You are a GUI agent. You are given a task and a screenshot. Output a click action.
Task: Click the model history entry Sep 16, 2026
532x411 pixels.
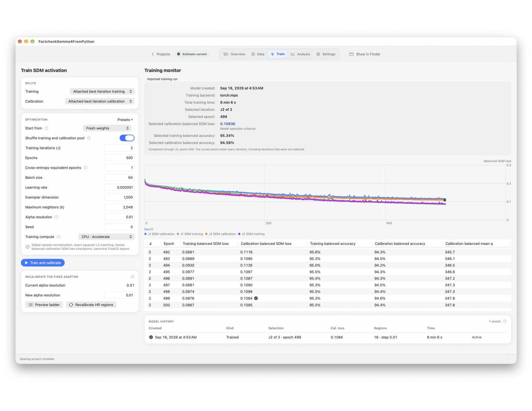[328, 337]
